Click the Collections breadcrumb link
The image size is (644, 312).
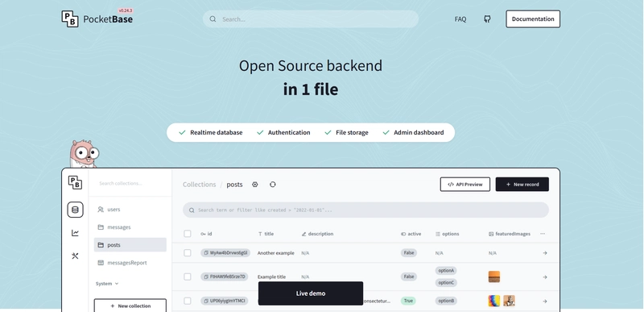tap(199, 185)
